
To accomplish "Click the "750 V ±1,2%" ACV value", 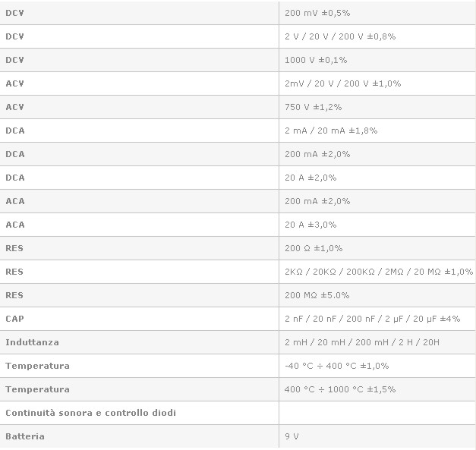I will pos(313,107).
